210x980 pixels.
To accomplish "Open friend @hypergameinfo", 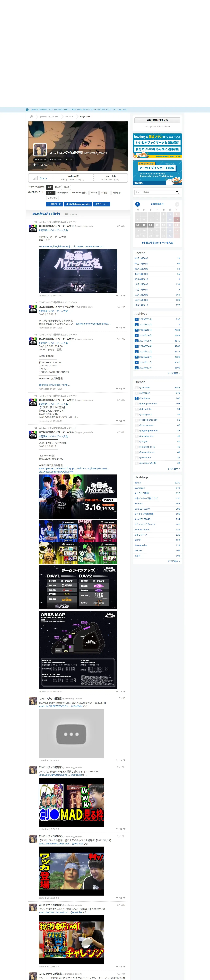I will point(148,431).
